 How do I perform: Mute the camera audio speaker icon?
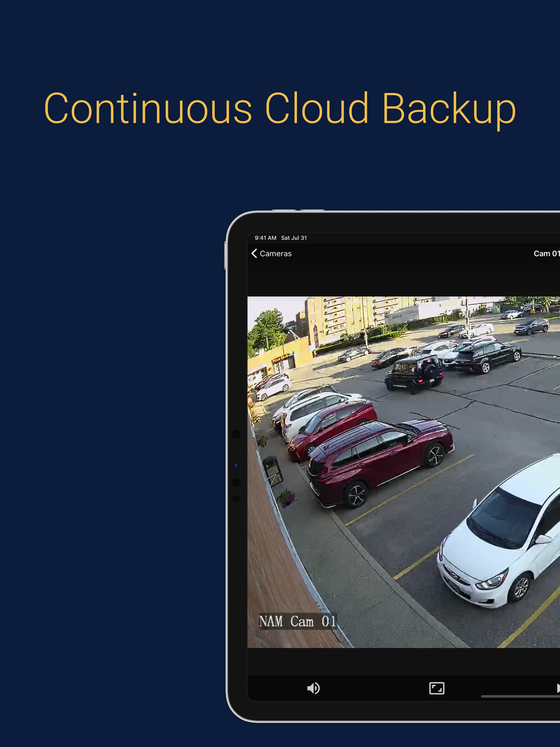(313, 688)
